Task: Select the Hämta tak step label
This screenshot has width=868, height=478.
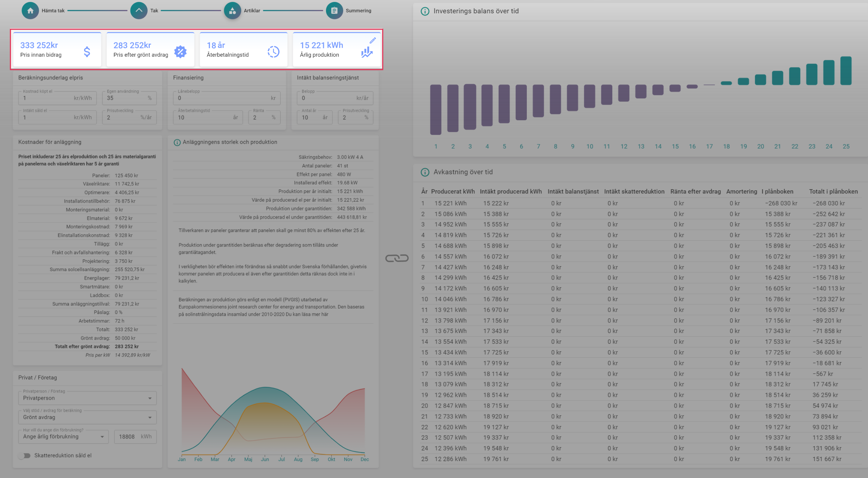Action: coord(53,10)
